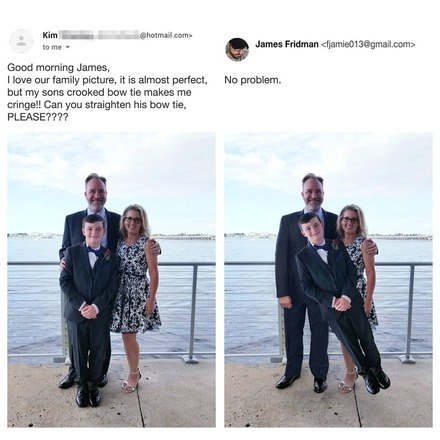Click the sender name James Fridman

[287, 44]
